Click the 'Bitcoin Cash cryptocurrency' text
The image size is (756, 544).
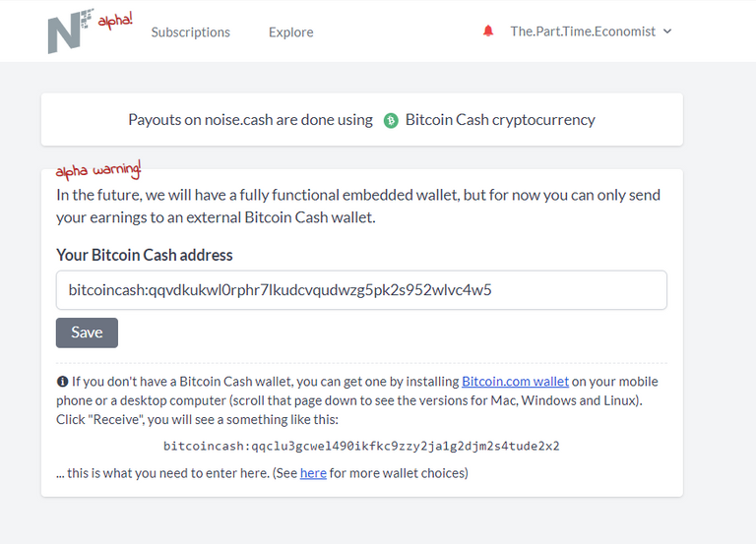pyautogui.click(x=500, y=120)
